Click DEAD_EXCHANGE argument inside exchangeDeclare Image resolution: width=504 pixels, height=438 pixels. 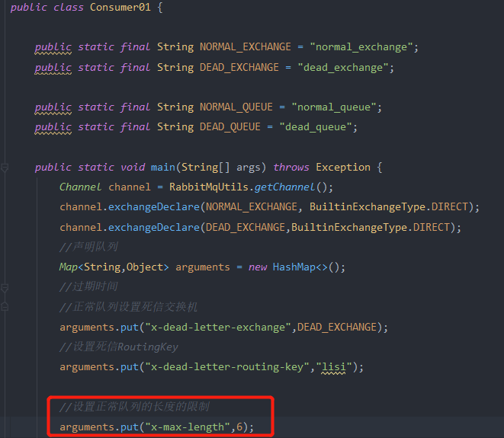(x=246, y=227)
